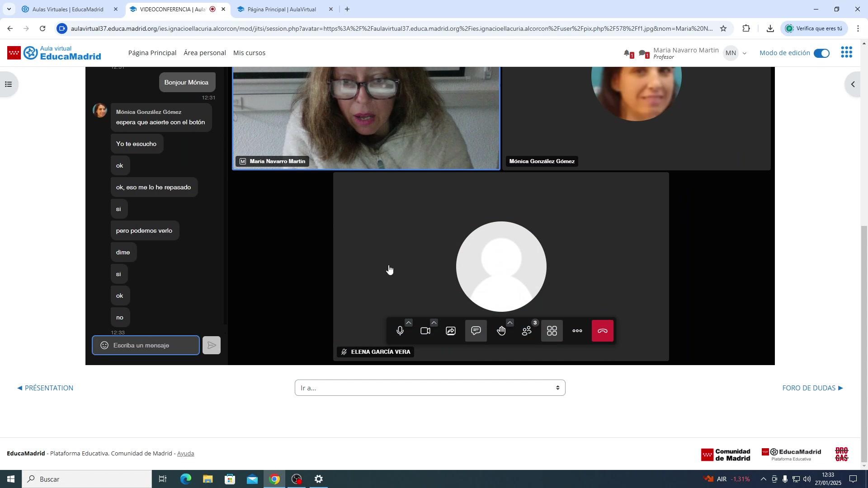
Task: Open the 'Ir a...' dropdown
Action: [429, 388]
